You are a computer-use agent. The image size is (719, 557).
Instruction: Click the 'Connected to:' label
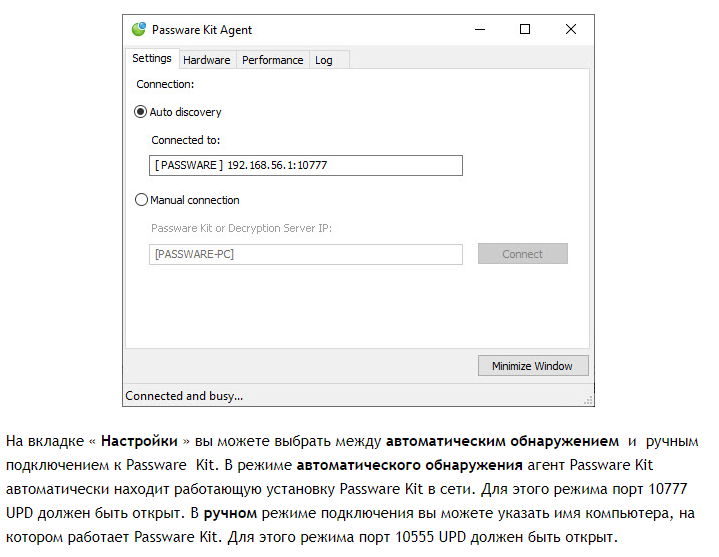186,140
